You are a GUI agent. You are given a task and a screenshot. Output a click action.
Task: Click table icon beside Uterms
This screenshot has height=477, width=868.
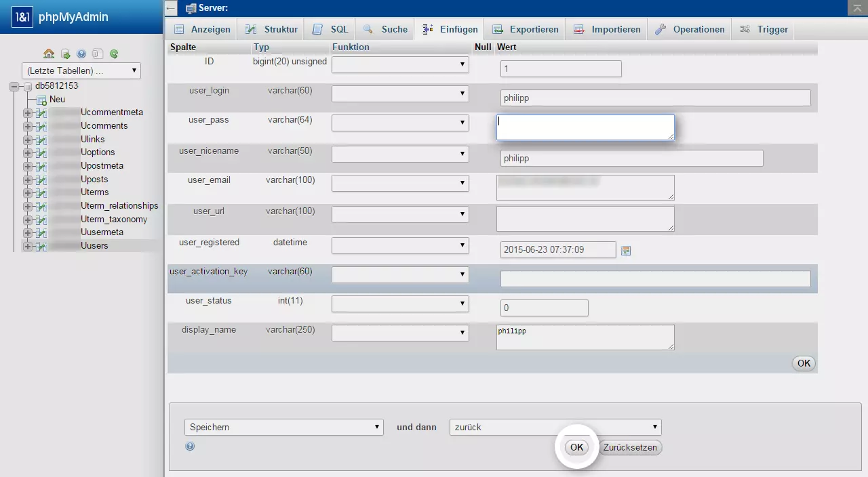[x=41, y=192]
